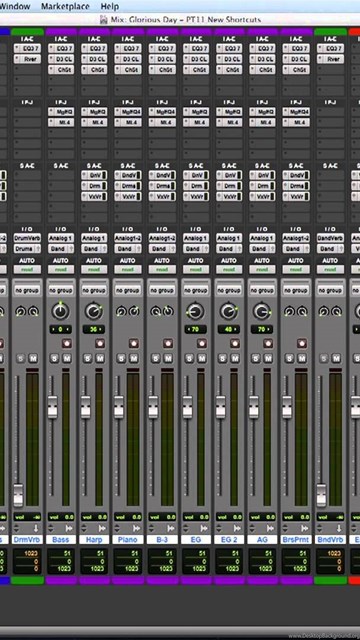
Task: Open the Piano track automation mode selector
Action: [128, 269]
